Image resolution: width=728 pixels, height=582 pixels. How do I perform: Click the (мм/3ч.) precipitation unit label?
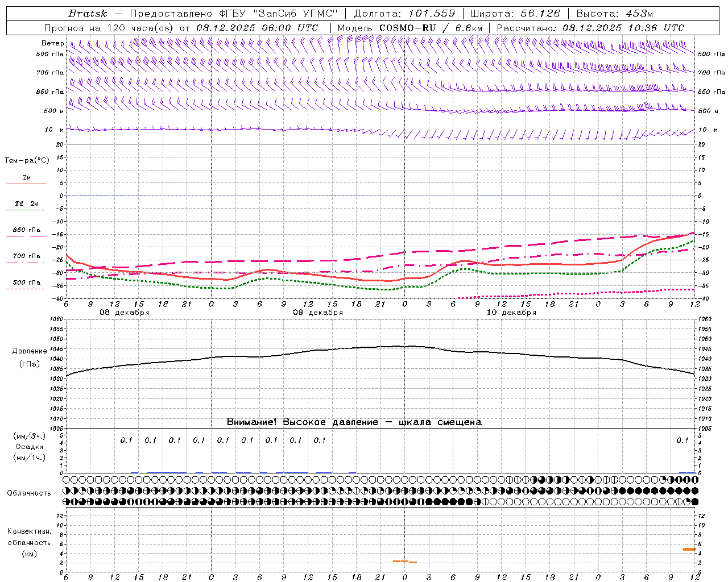click(30, 436)
